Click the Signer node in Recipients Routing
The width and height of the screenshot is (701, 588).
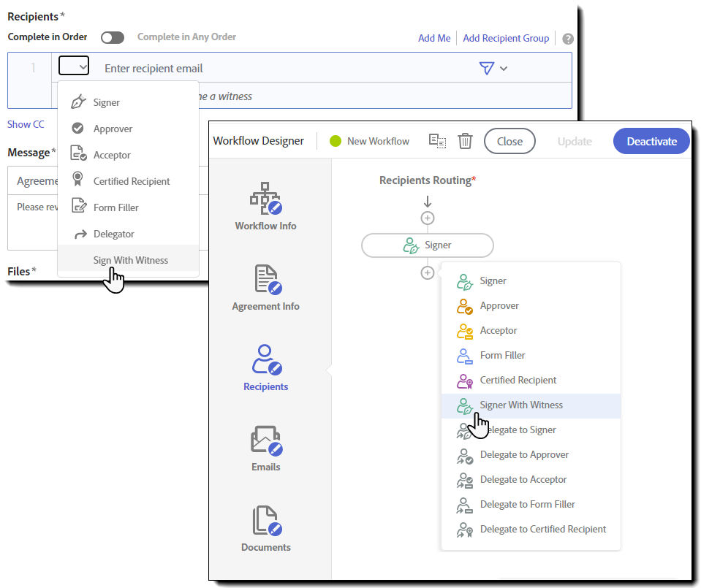[x=427, y=245]
